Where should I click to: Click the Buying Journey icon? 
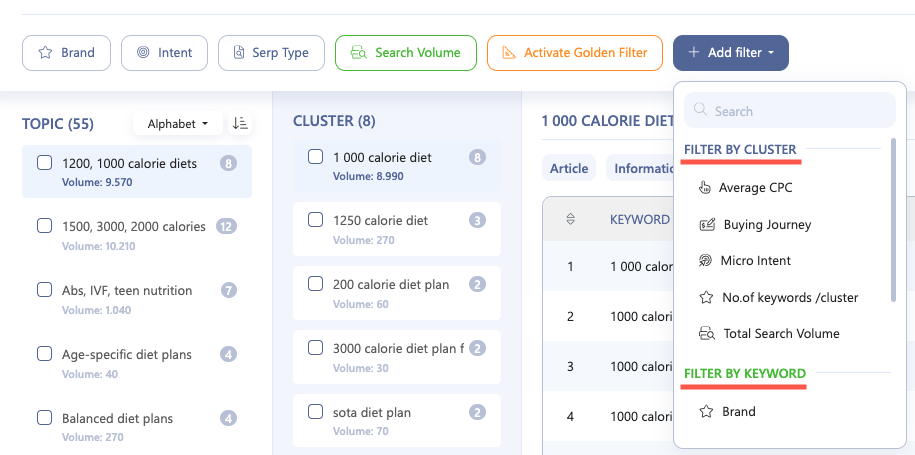point(707,225)
